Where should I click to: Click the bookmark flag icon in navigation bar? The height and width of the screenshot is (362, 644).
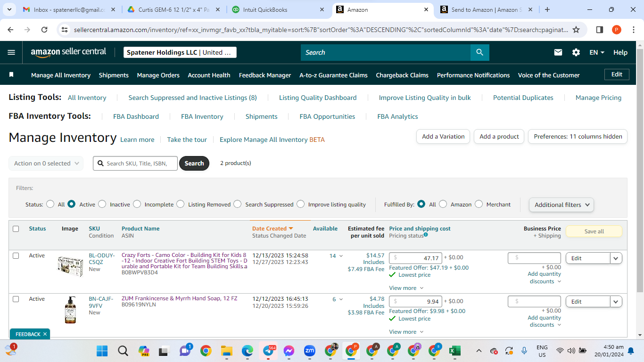click(11, 75)
